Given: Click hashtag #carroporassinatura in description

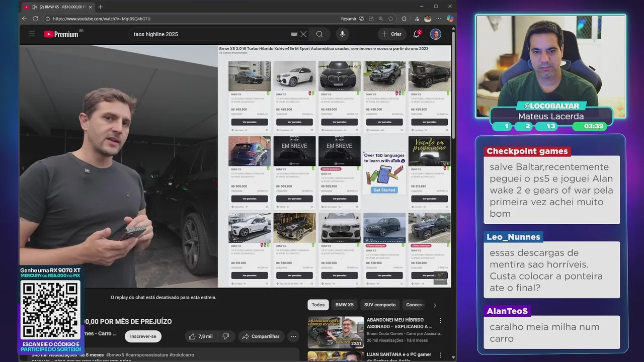Looking at the screenshot, I should tap(146, 355).
